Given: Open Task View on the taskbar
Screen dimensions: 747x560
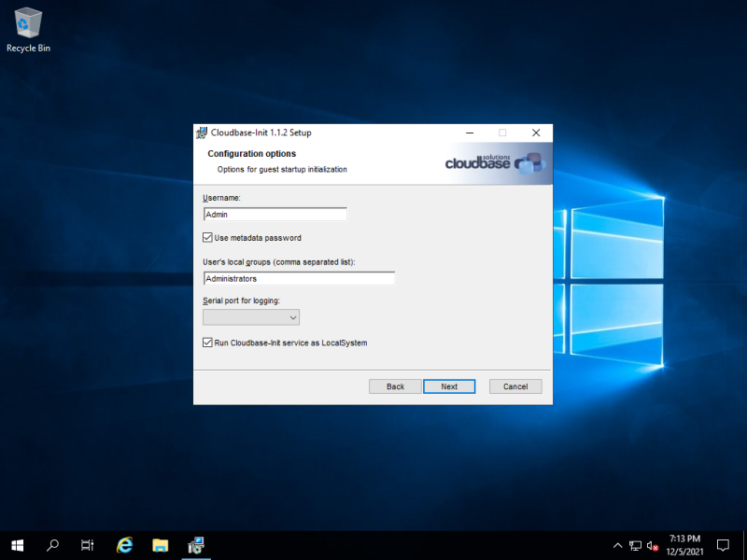Looking at the screenshot, I should pos(88,545).
